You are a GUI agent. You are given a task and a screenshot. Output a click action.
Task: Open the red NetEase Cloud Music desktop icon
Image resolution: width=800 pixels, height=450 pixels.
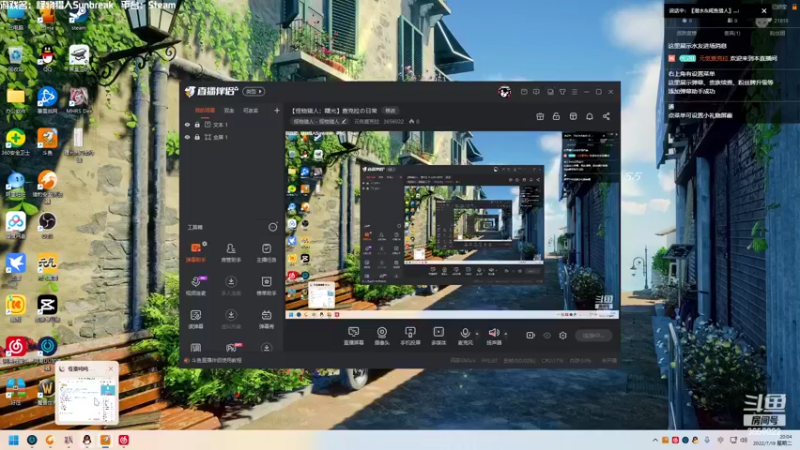(x=16, y=349)
